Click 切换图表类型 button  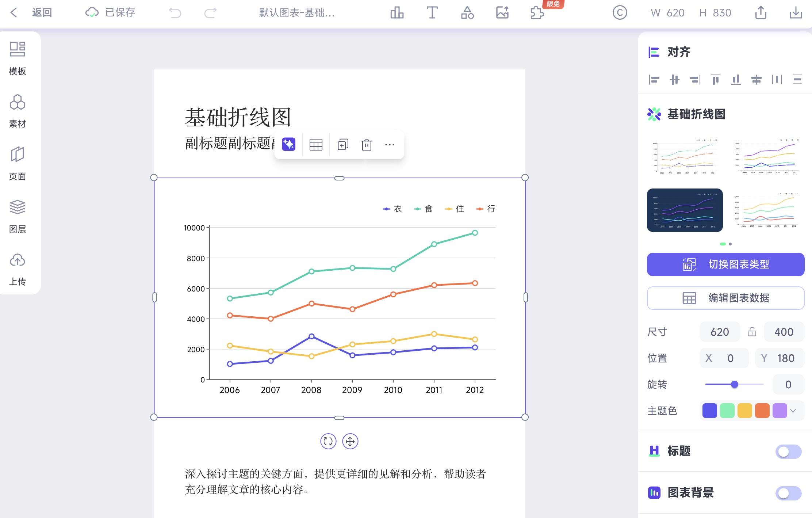click(725, 264)
